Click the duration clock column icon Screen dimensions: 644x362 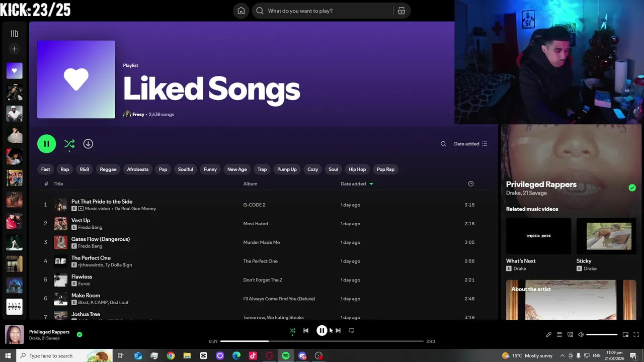coord(471,184)
